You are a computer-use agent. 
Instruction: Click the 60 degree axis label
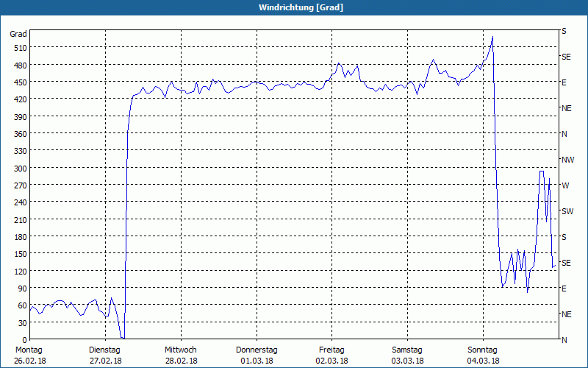(23, 305)
